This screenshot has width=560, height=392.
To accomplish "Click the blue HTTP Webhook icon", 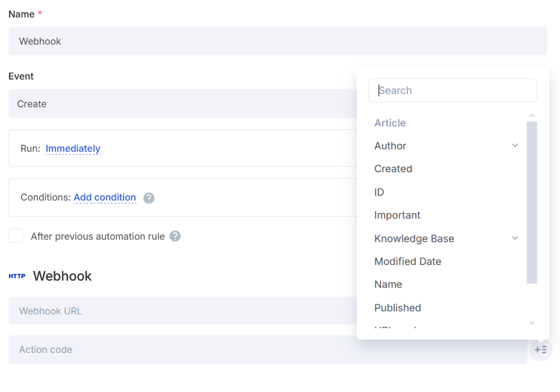I will tap(17, 276).
